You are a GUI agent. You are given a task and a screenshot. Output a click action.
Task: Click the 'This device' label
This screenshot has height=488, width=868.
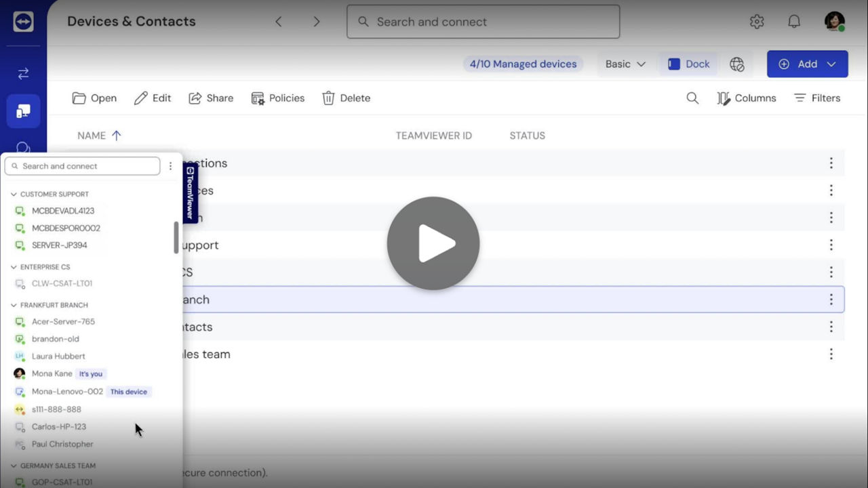129,392
